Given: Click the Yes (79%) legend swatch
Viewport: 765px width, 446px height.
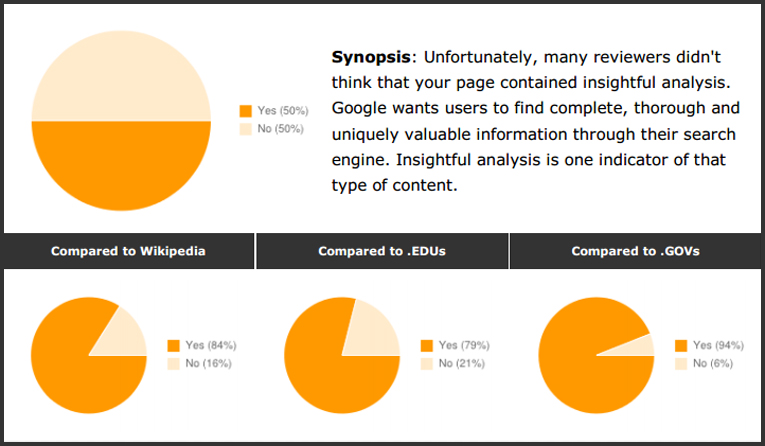Looking at the screenshot, I should pyautogui.click(x=427, y=345).
